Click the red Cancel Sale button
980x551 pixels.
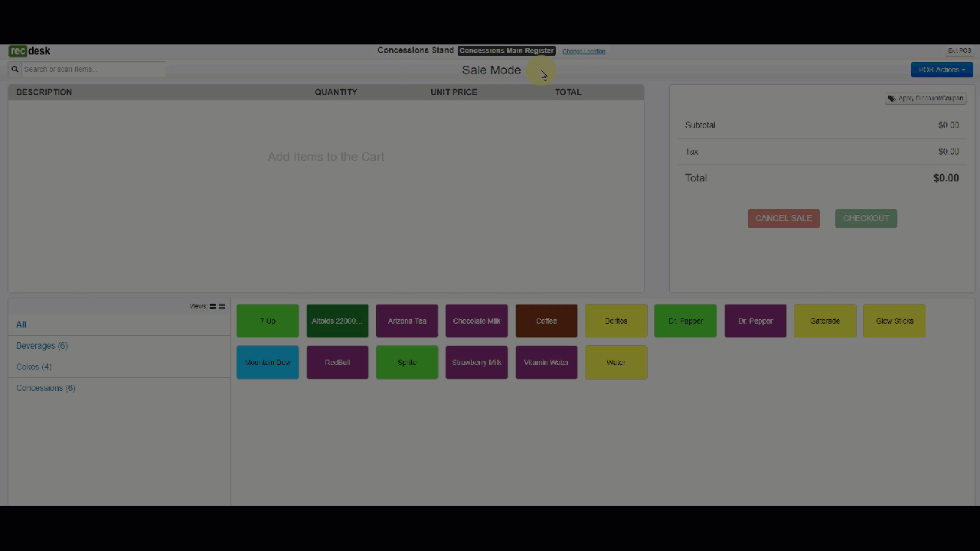click(x=783, y=218)
